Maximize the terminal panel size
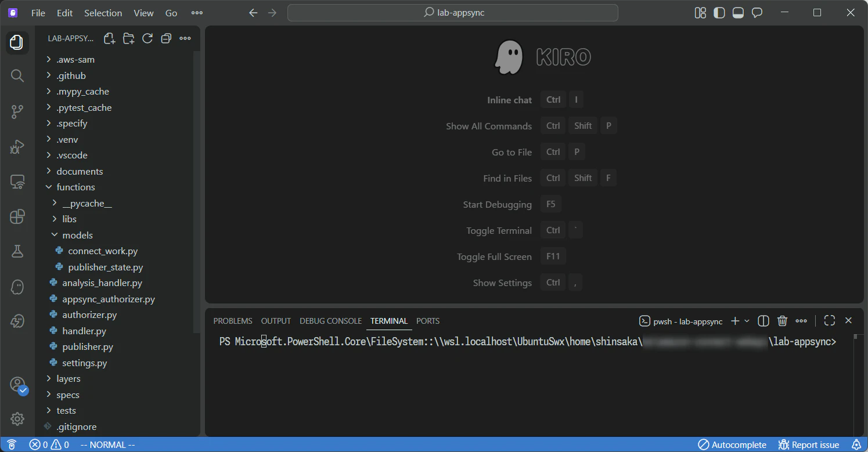The image size is (868, 452). (x=830, y=321)
